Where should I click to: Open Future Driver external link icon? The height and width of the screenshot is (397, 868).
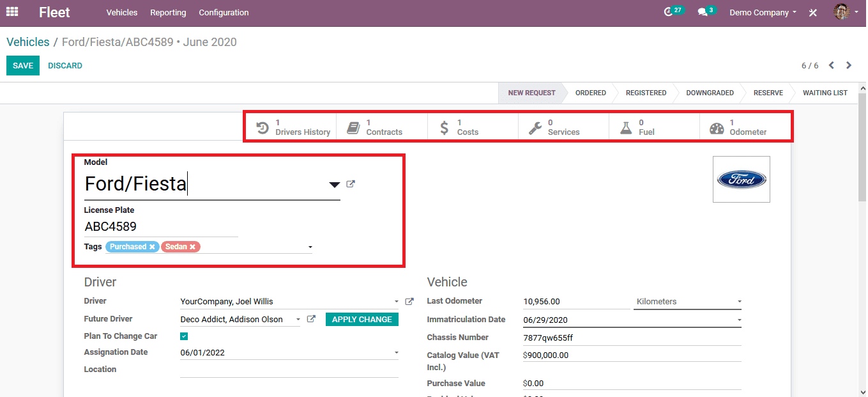pos(311,319)
